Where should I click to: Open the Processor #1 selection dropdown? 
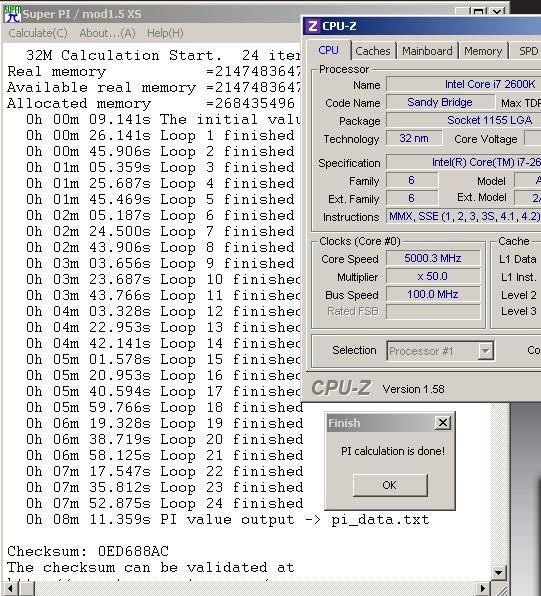(x=440, y=351)
